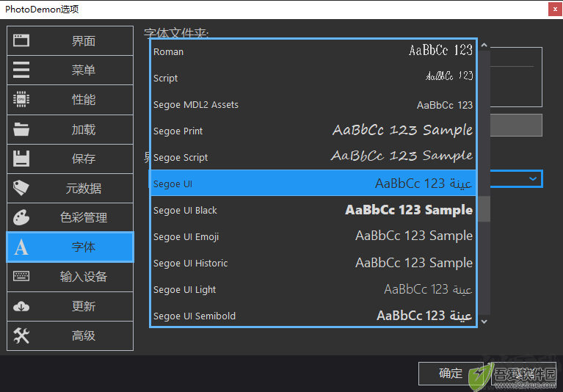Collapse the font dropdown via its chevron

coord(533,178)
